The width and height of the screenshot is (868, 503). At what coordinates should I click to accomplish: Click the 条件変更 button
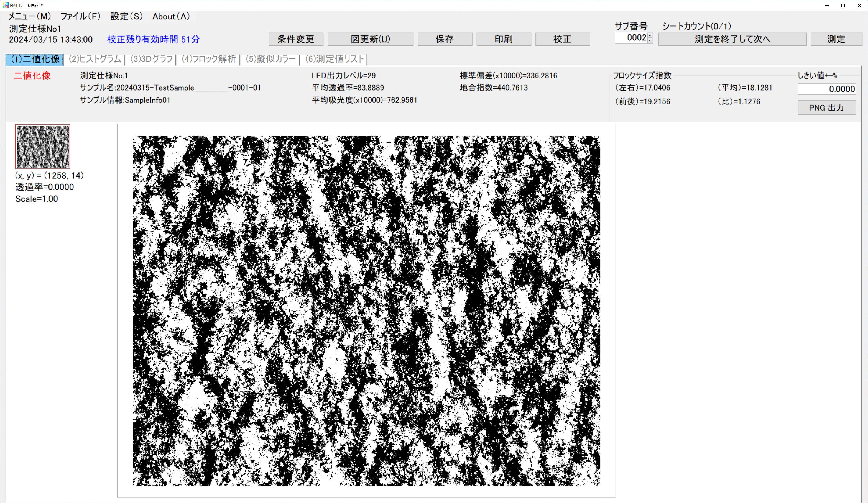point(296,39)
